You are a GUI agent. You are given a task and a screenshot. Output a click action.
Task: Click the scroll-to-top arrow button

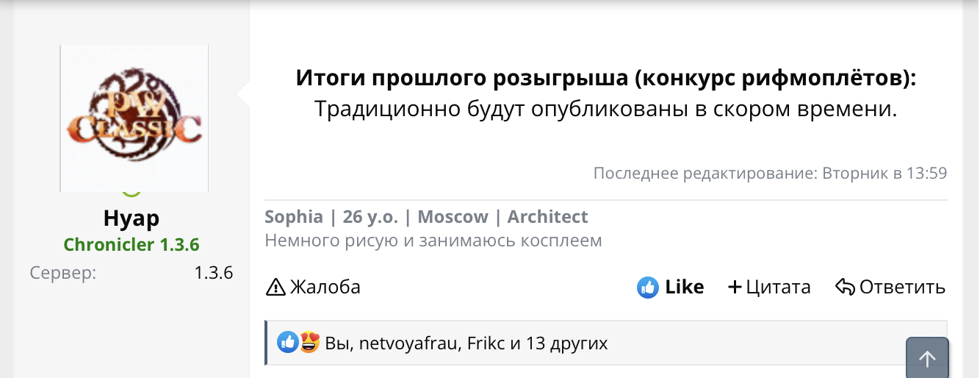pyautogui.click(x=927, y=358)
